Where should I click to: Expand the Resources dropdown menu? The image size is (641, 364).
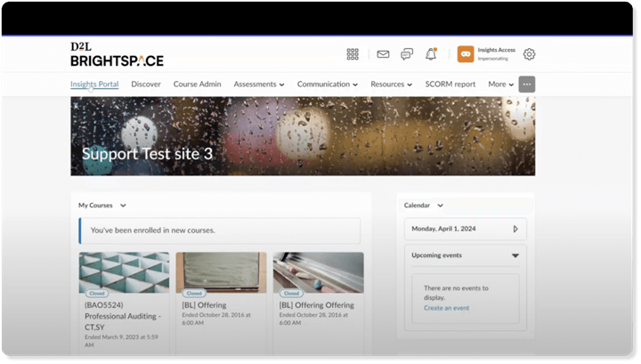[x=391, y=85]
